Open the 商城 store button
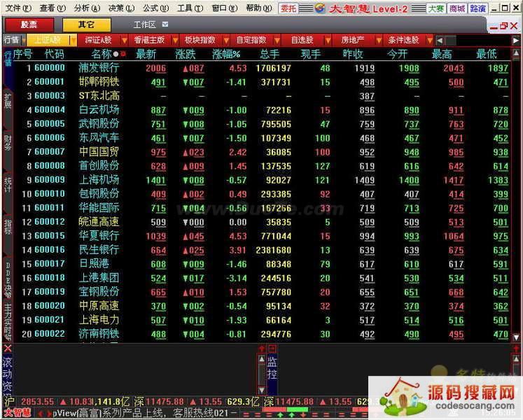This screenshot has width=523, height=420. tap(457, 8)
